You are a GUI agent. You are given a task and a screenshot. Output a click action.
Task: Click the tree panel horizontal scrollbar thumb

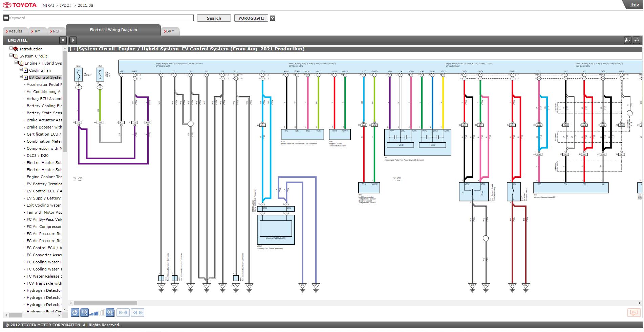[16, 315]
